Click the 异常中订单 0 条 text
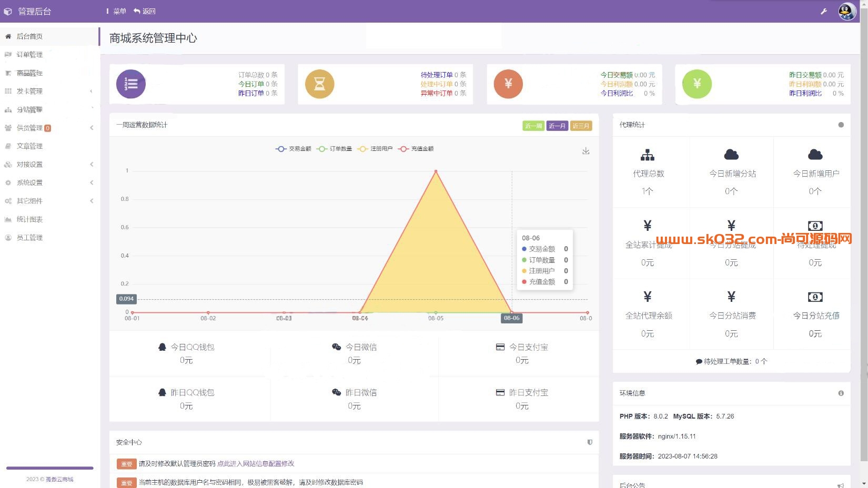Image resolution: width=868 pixels, height=488 pixels. point(443,93)
